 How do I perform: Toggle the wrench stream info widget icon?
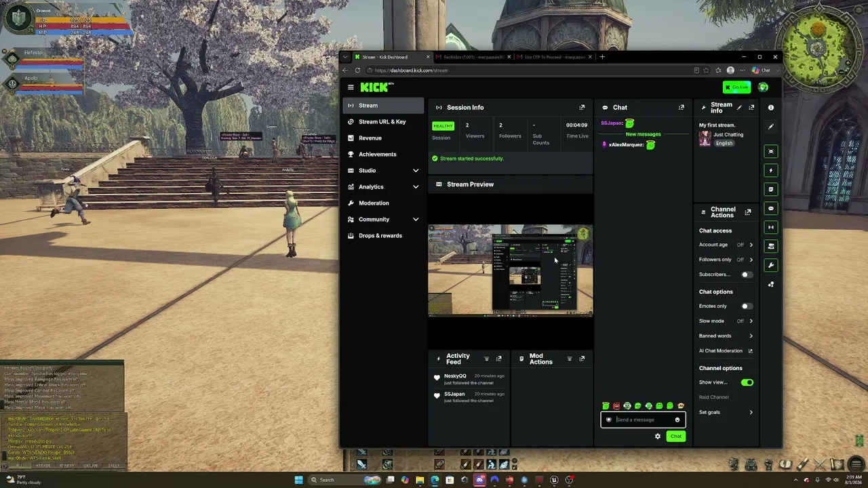(770, 265)
